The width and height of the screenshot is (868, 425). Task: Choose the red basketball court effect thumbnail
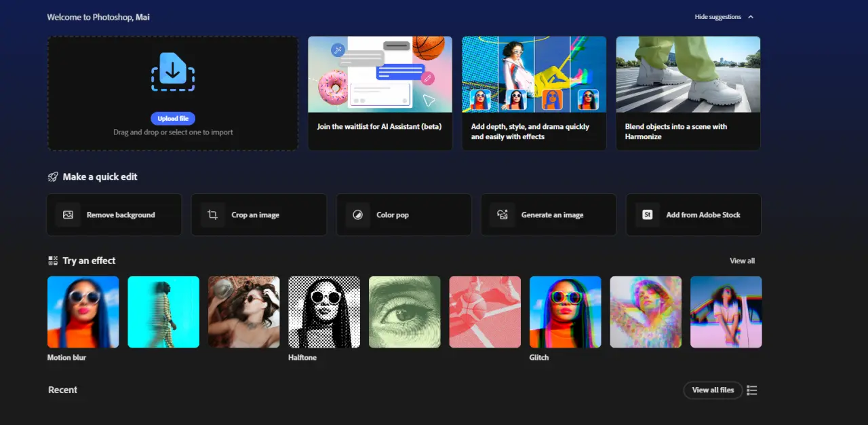pyautogui.click(x=485, y=312)
